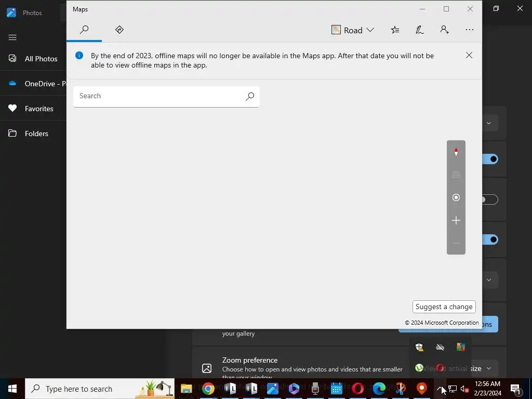This screenshot has width=532, height=399.
Task: Click the sign-in account icon in Maps
Action: click(x=445, y=30)
